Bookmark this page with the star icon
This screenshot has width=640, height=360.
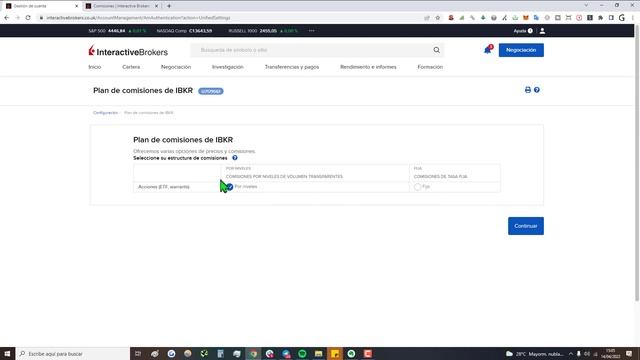(x=438, y=18)
